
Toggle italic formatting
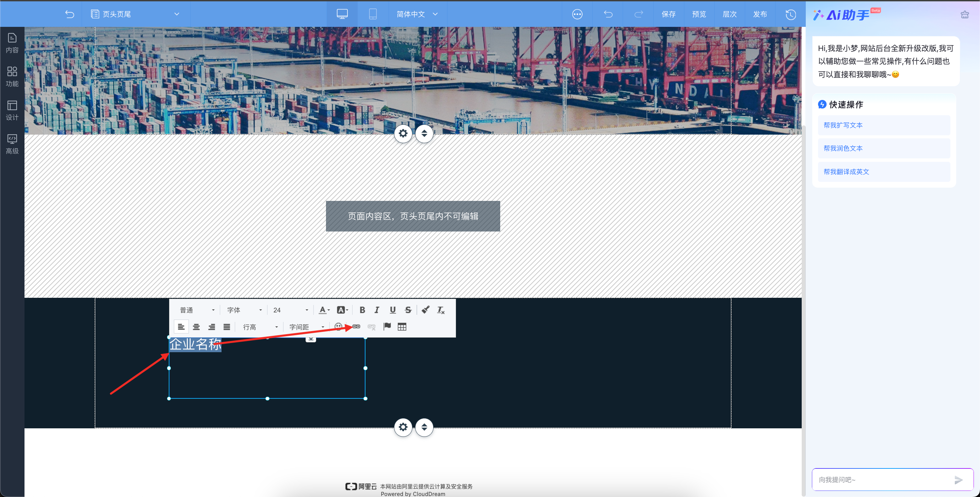377,310
